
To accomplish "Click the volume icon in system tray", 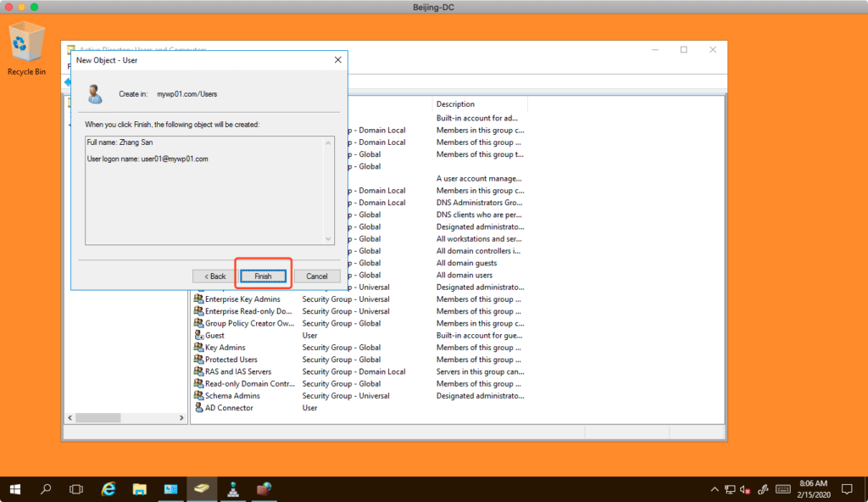I will [744, 489].
